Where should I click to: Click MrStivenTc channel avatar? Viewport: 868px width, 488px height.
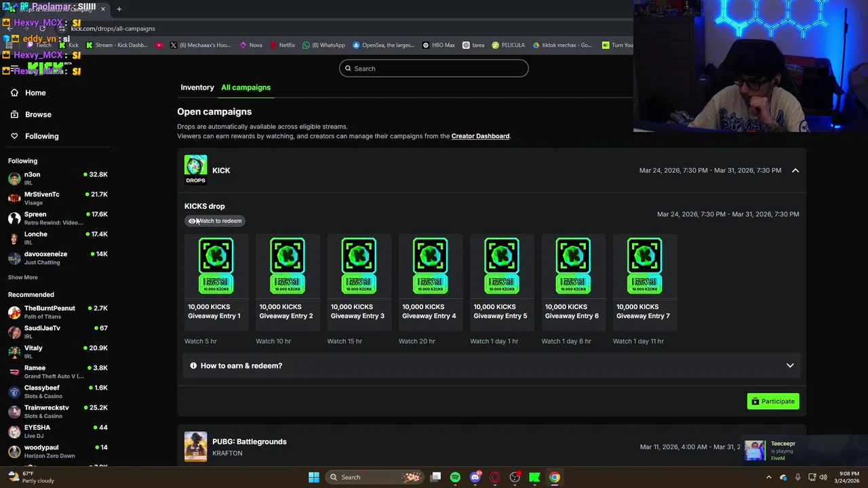click(x=14, y=199)
